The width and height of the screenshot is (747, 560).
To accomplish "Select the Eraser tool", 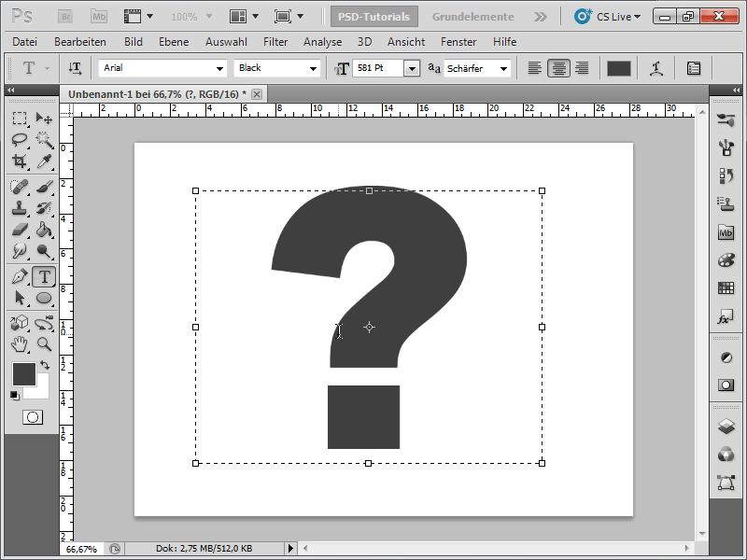I will tap(20, 230).
